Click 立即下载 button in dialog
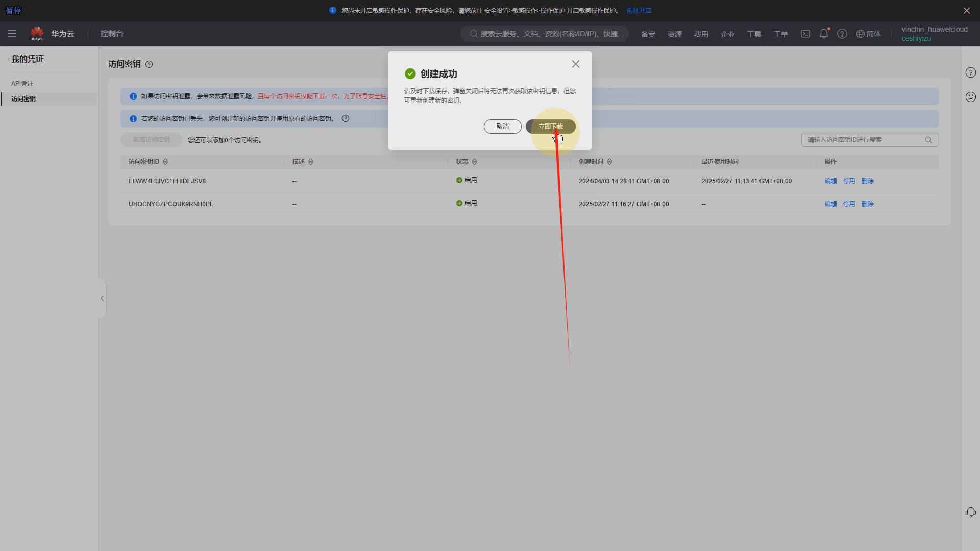Viewport: 980px width, 551px height. (550, 127)
